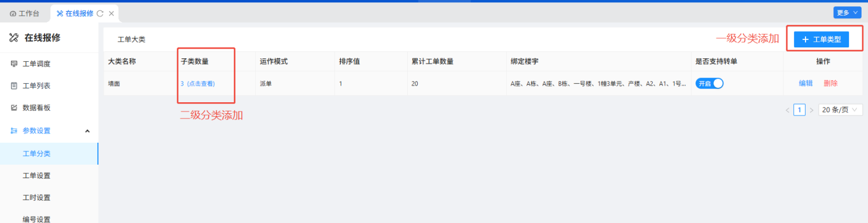Viewport: 868px width, 223px height.
Task: Click the 参数设置 sliders icon
Action: 14,131
